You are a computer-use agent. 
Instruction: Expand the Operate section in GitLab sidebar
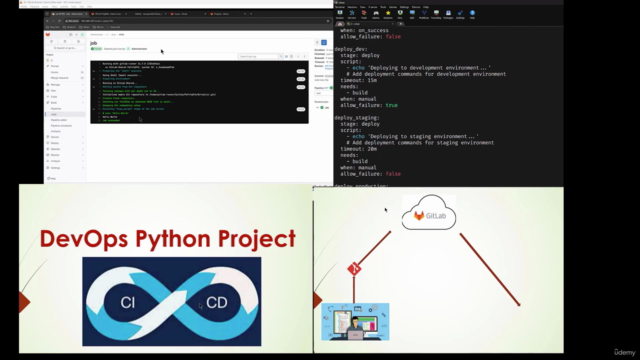[x=65, y=149]
